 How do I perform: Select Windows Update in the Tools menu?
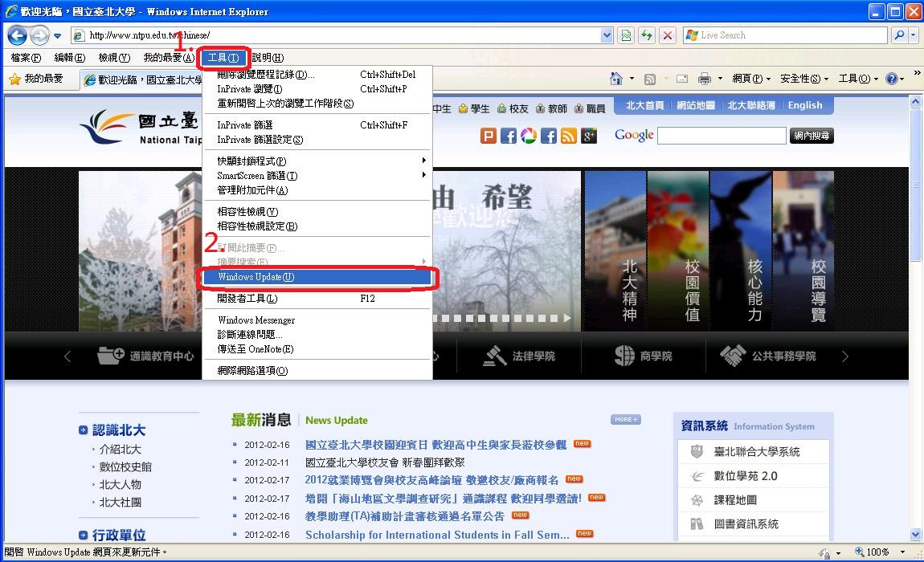(317, 277)
